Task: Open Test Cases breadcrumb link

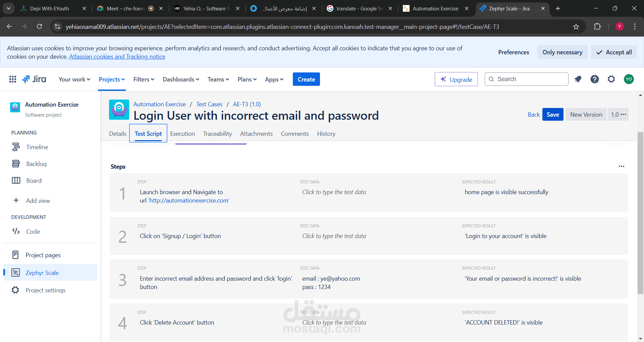Action: (x=209, y=104)
